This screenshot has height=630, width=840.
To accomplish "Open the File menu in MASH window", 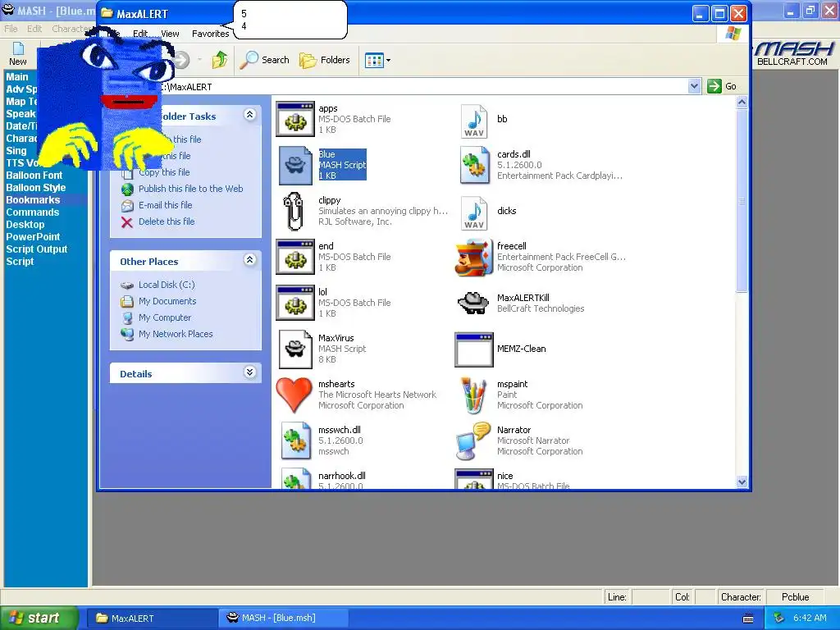I will point(11,29).
